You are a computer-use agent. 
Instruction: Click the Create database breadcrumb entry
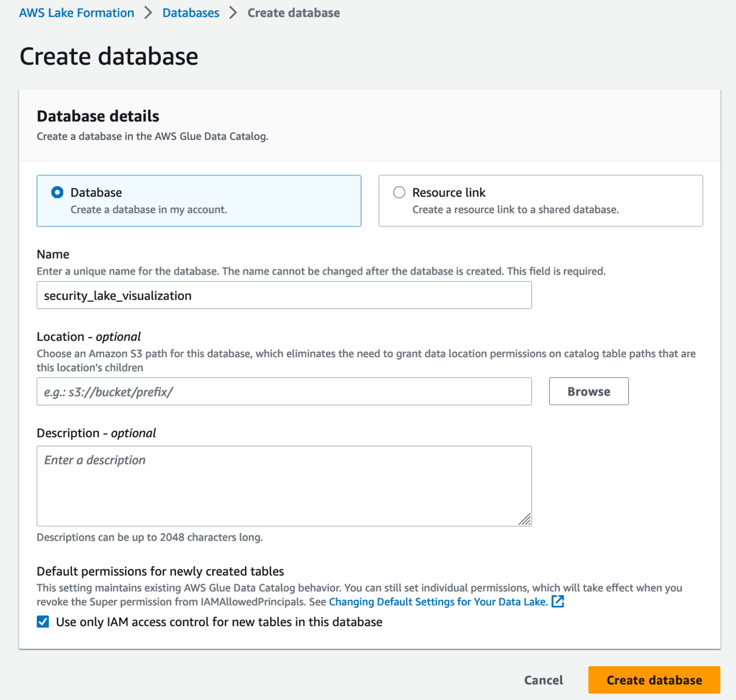coord(293,12)
